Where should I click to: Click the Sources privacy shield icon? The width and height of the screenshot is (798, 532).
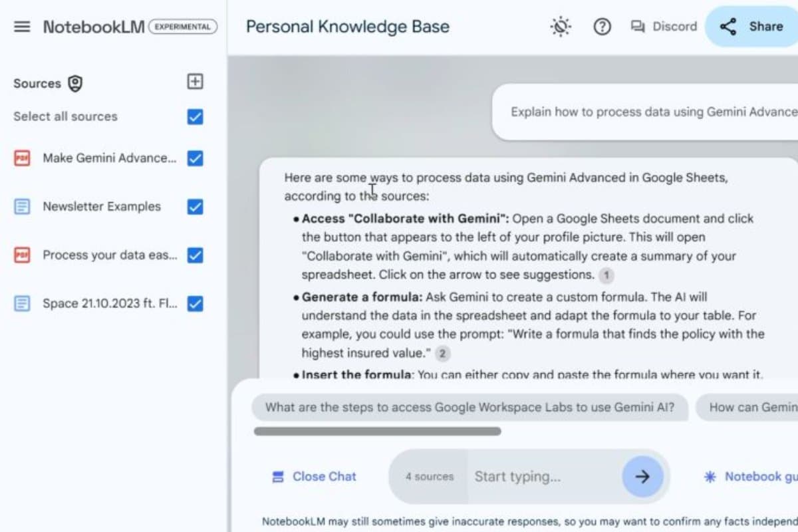tap(75, 84)
